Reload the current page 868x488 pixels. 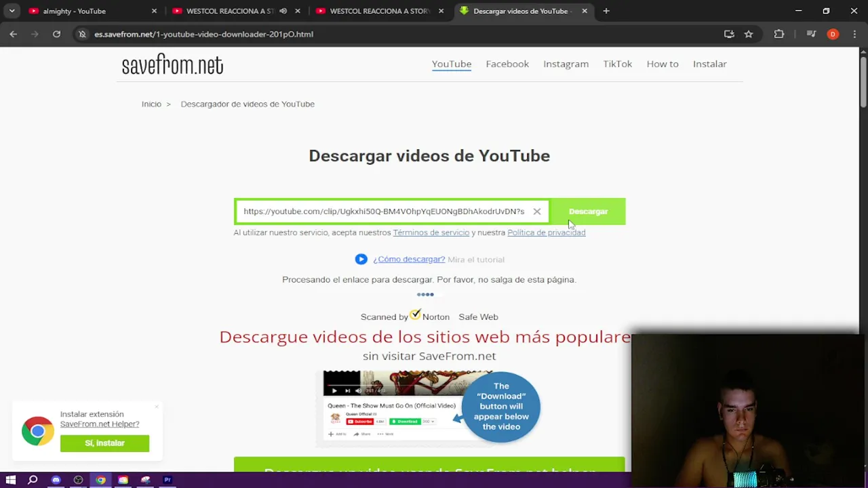(56, 34)
